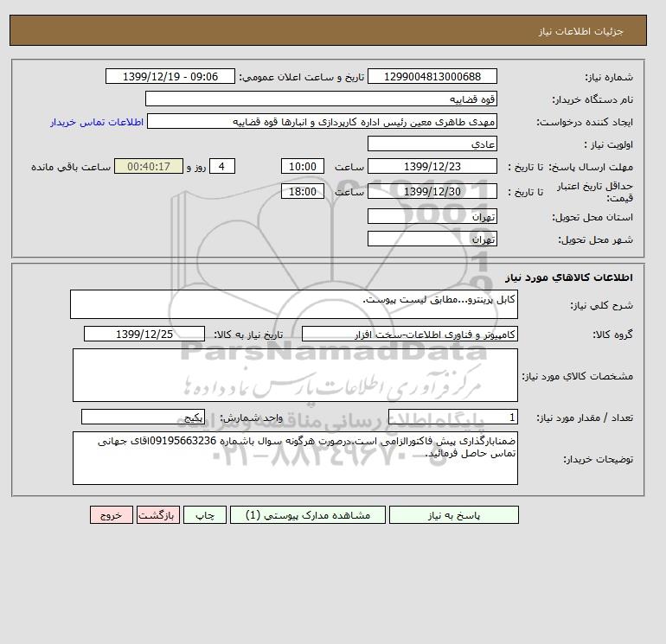This screenshot has width=666, height=644.
Task: Click the تعداد / مقدار مورد نیاز label
Action: click(585, 418)
